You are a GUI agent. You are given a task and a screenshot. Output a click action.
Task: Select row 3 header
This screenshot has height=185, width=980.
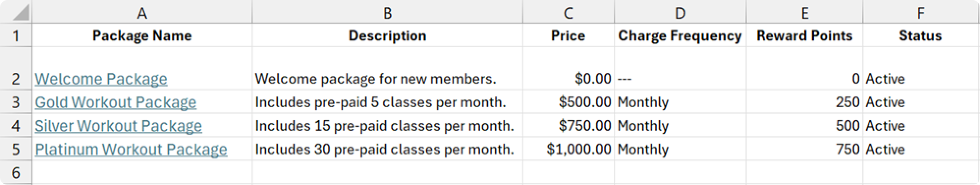click(x=16, y=102)
